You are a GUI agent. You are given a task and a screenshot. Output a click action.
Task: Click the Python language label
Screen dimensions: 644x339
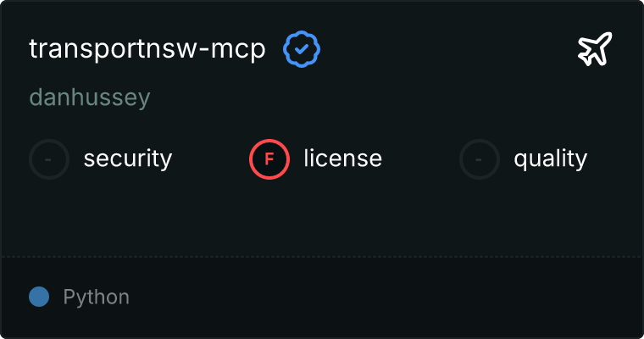(96, 297)
